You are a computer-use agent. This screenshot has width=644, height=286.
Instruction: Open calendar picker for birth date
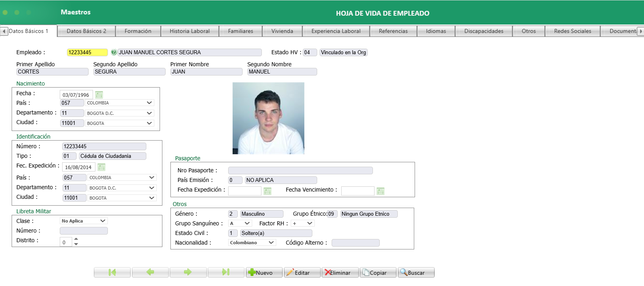pyautogui.click(x=99, y=95)
